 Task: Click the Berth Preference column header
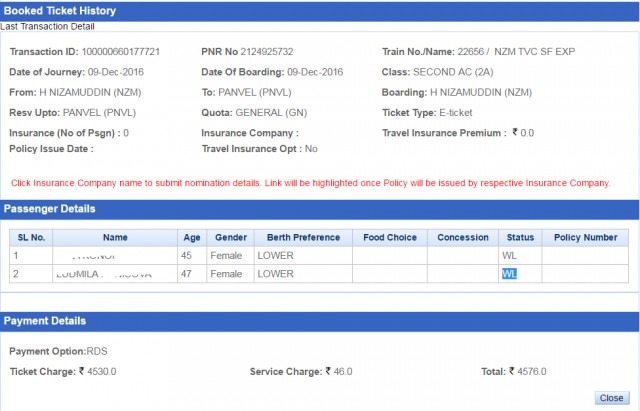[302, 238]
